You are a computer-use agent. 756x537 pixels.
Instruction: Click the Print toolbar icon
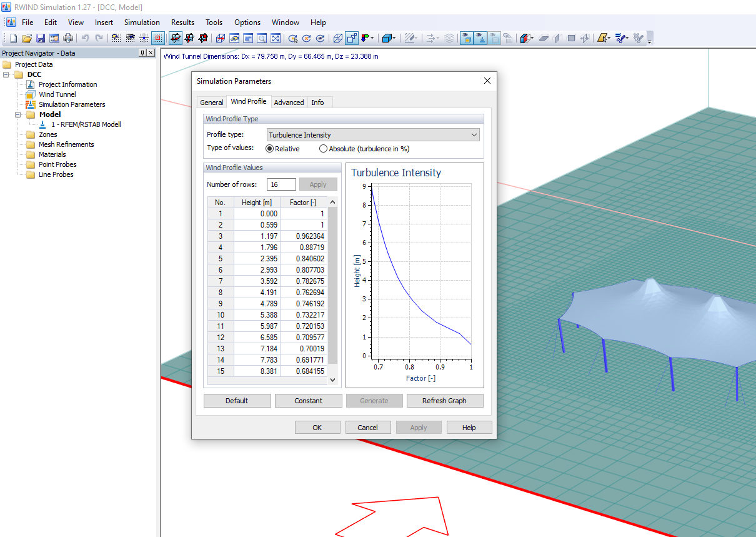(x=68, y=38)
